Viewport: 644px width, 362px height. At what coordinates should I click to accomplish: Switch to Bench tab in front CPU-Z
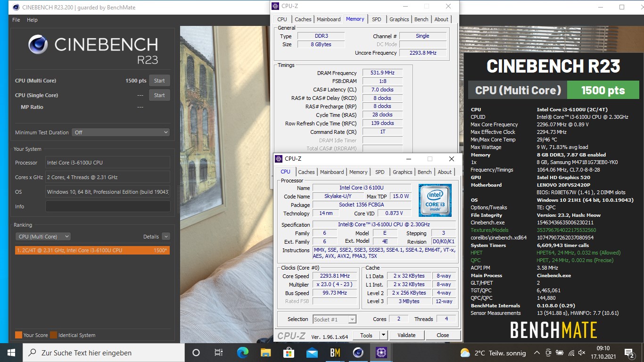(x=424, y=172)
